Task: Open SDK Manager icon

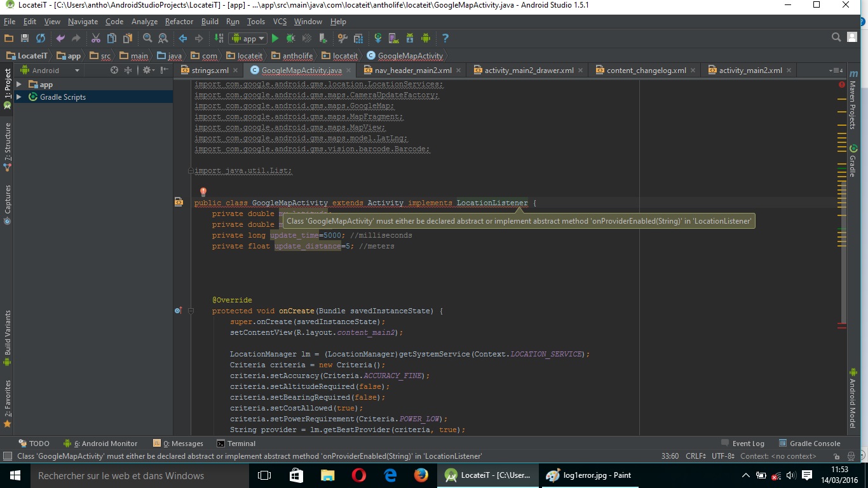Action: [410, 38]
